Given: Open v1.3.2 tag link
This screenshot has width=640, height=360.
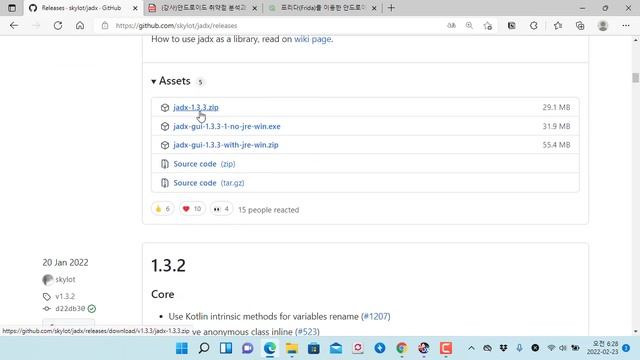Looking at the screenshot, I should click(x=65, y=296).
